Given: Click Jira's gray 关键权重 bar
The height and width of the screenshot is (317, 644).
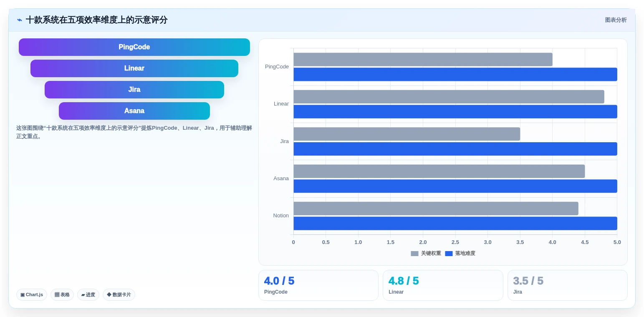Looking at the screenshot, I should tap(407, 134).
